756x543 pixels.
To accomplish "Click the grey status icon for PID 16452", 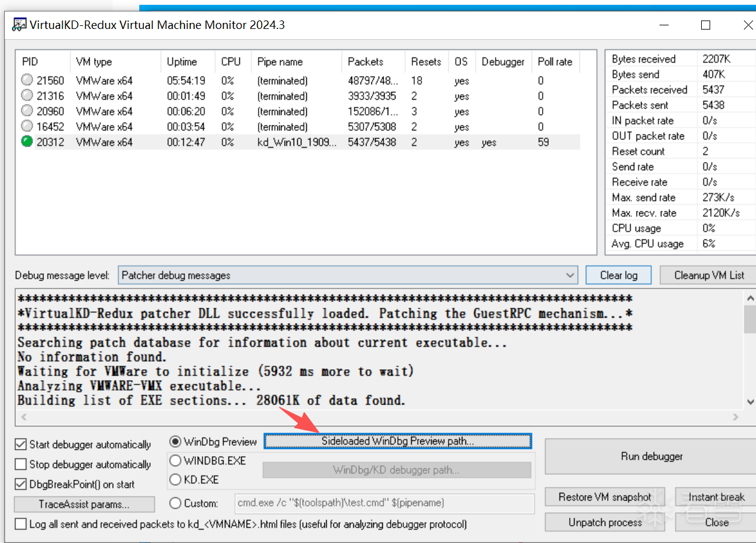I will click(27, 127).
